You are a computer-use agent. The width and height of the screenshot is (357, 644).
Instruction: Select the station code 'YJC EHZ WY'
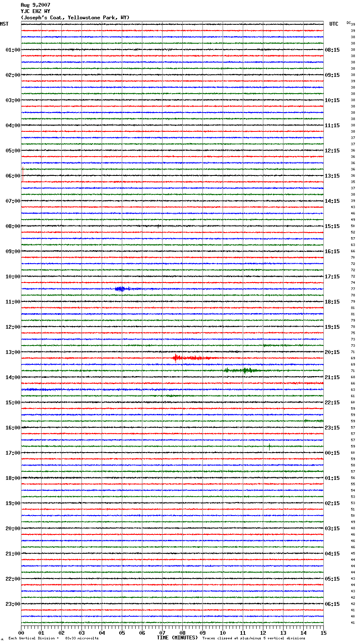tap(35, 11)
